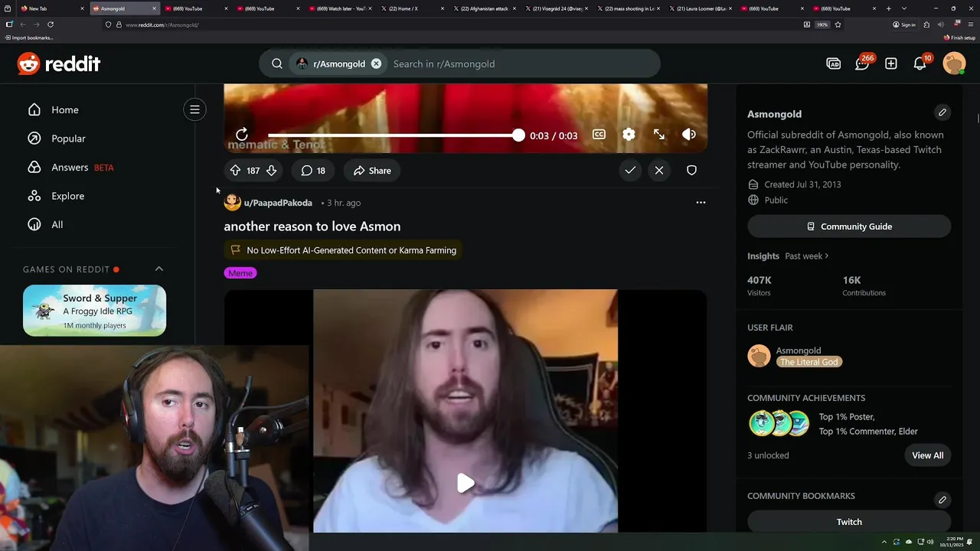Click the community achievements badges
The width and height of the screenshot is (980, 551).
779,423
